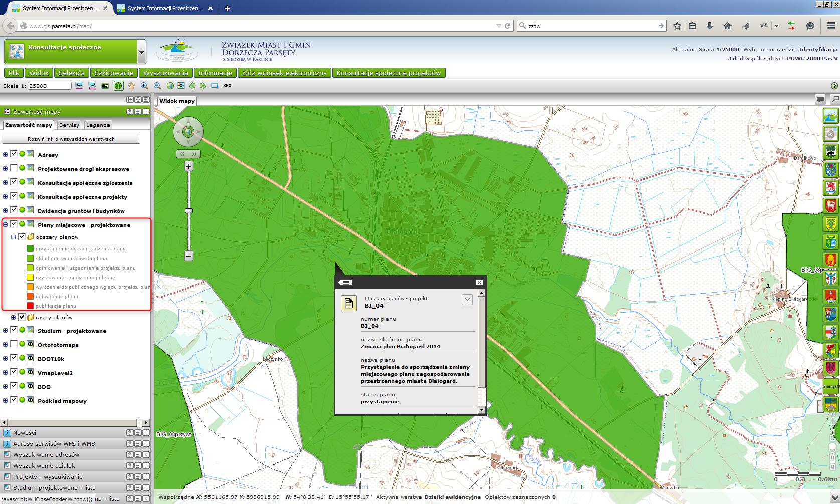Choose the zoom out magnifier tool
This screenshot has width=840, height=504.
pyautogui.click(x=157, y=86)
